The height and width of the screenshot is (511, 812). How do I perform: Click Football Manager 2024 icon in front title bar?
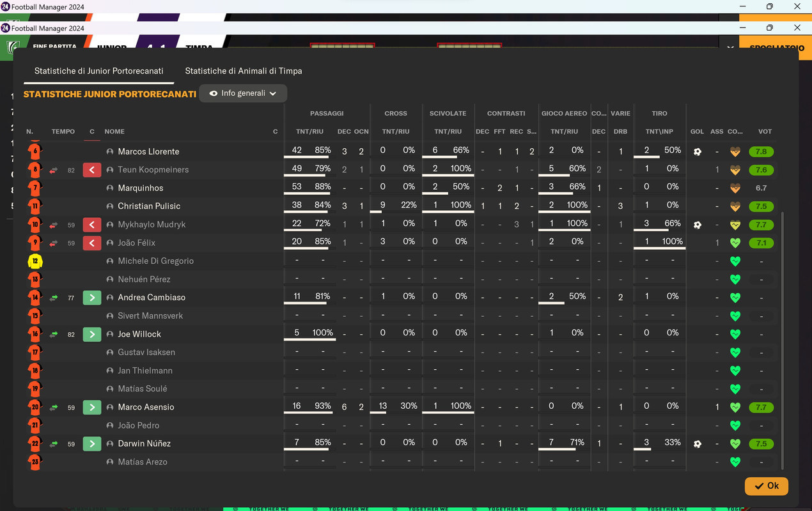coord(6,28)
